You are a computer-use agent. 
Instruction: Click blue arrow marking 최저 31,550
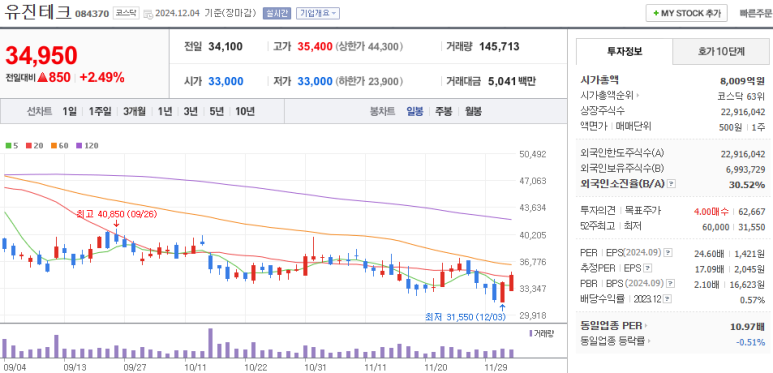point(502,308)
